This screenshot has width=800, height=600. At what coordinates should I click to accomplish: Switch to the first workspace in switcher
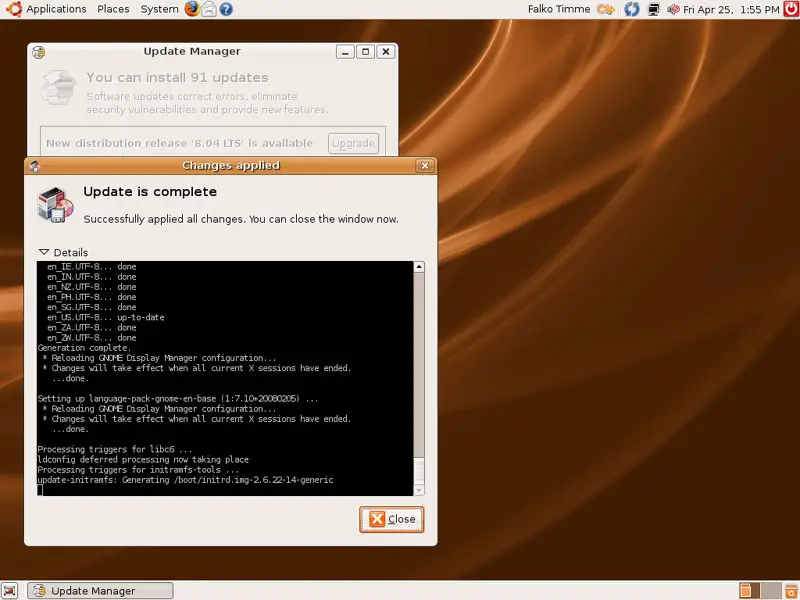point(749,590)
